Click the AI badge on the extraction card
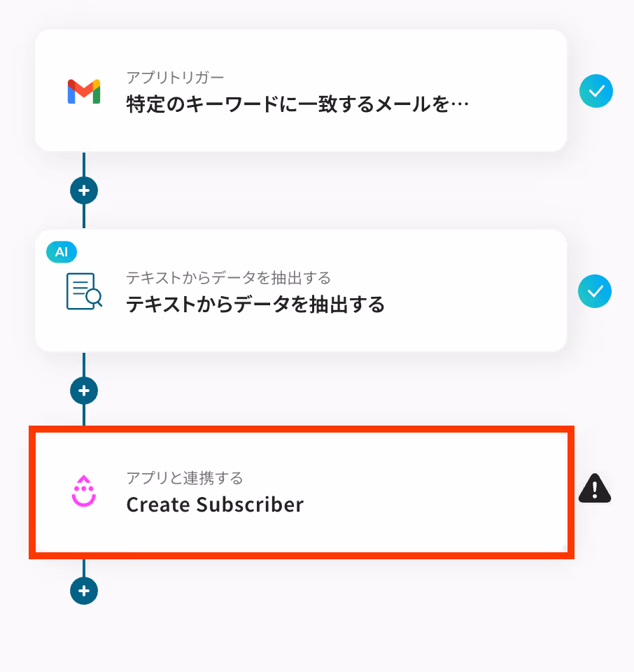 coord(62,252)
